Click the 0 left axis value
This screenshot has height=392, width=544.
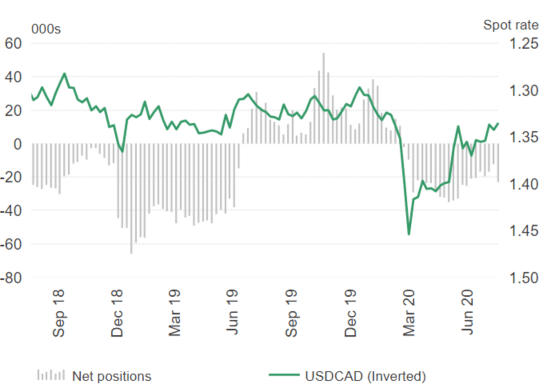point(17,144)
